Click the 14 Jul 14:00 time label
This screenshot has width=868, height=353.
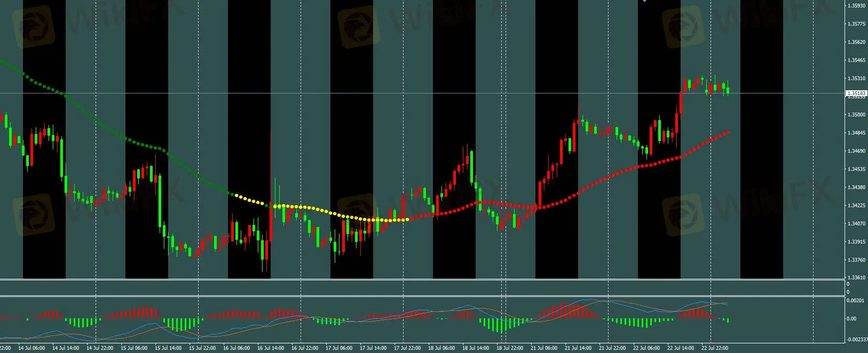click(x=66, y=348)
